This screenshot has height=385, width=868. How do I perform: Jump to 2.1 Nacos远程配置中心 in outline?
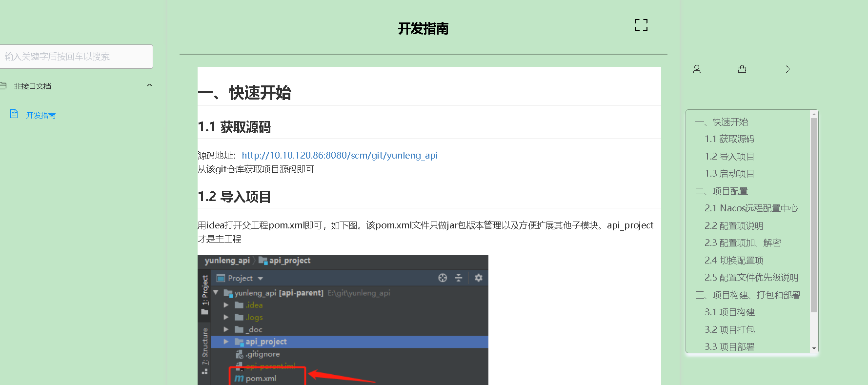pos(751,208)
